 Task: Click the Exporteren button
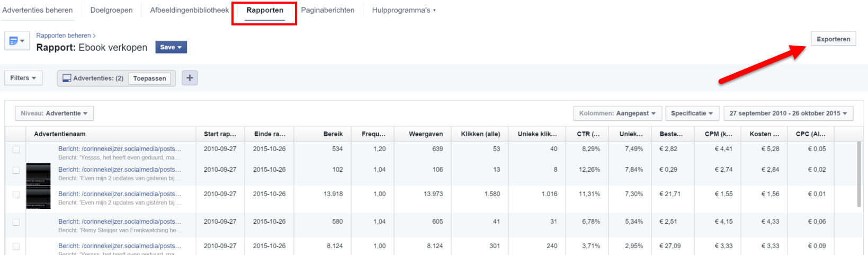(833, 39)
